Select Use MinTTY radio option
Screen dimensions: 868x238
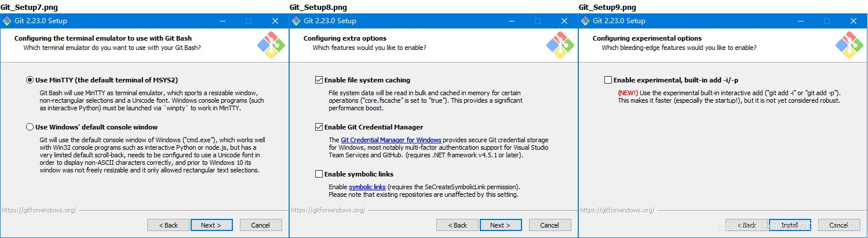tap(30, 80)
